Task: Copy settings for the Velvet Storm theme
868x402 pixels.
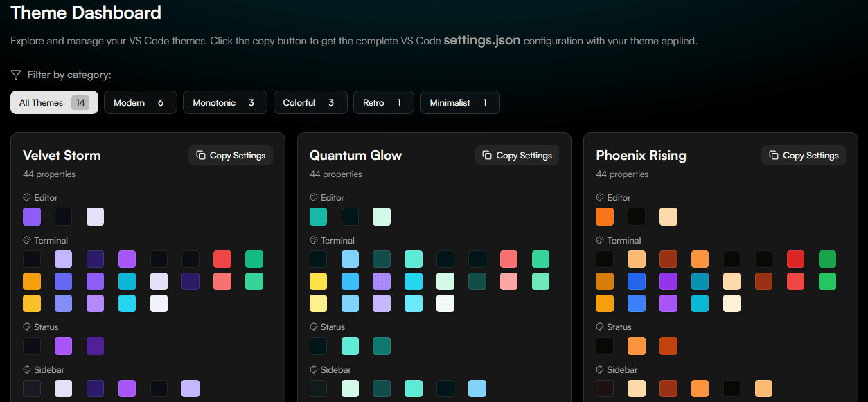Action: pos(231,155)
